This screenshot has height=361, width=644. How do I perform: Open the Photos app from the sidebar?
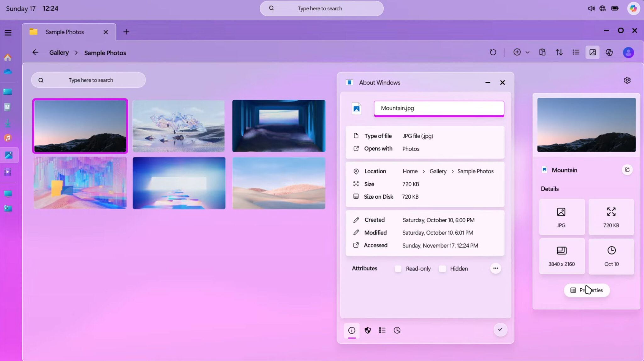(x=8, y=155)
